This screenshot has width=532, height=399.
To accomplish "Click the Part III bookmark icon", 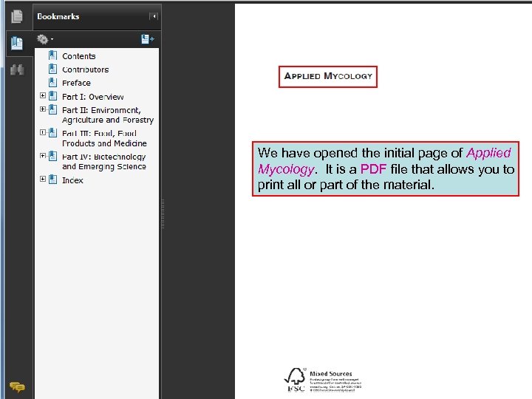I will pyautogui.click(x=52, y=133).
